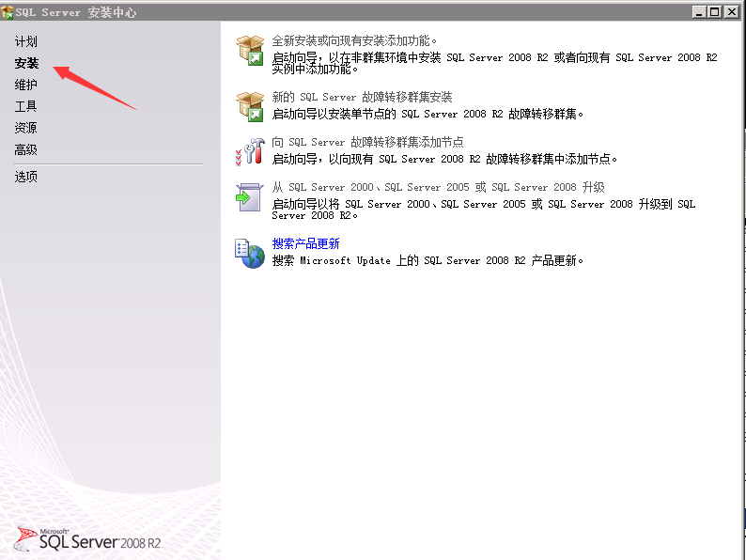Click the hammer and wrench add-node icon
Screen dimensions: 746x560
250,151
